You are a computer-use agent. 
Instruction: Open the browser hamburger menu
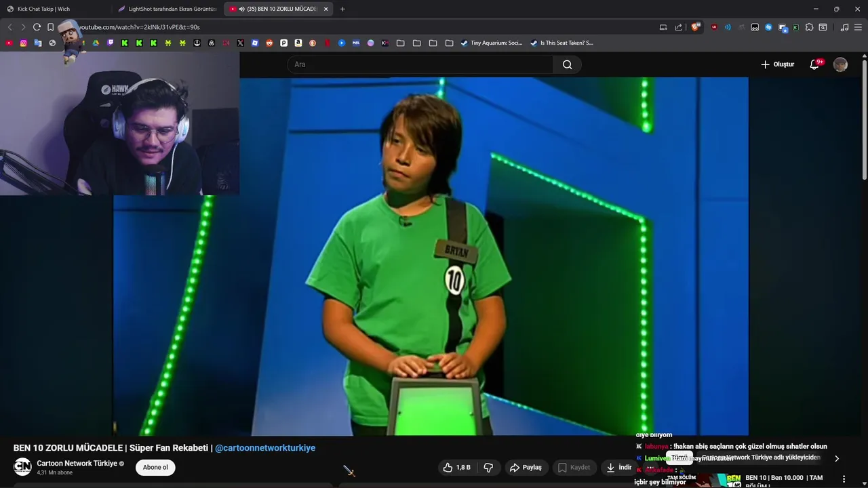pyautogui.click(x=858, y=27)
